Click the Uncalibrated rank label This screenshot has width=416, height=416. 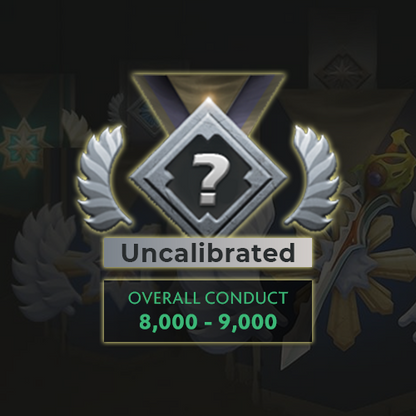pyautogui.click(x=208, y=252)
